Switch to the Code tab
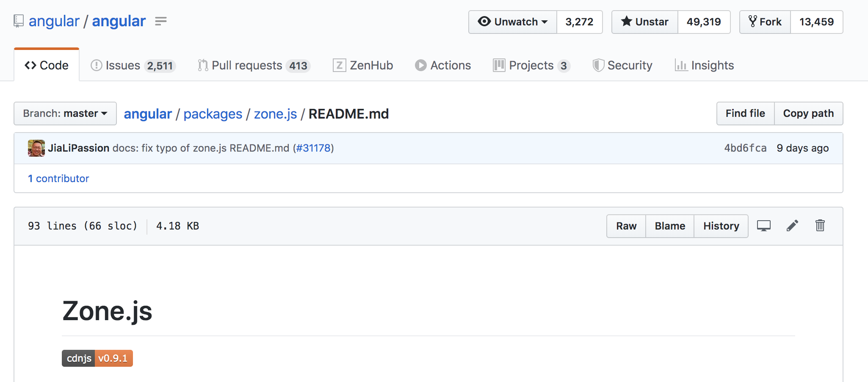Viewport: 868px width, 382px height. pos(47,65)
